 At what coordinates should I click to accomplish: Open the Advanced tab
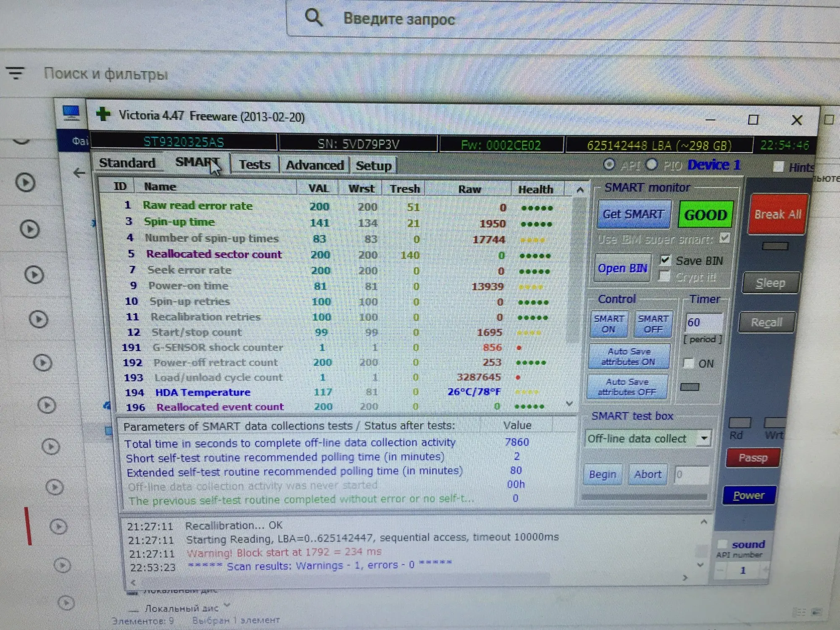pyautogui.click(x=315, y=165)
